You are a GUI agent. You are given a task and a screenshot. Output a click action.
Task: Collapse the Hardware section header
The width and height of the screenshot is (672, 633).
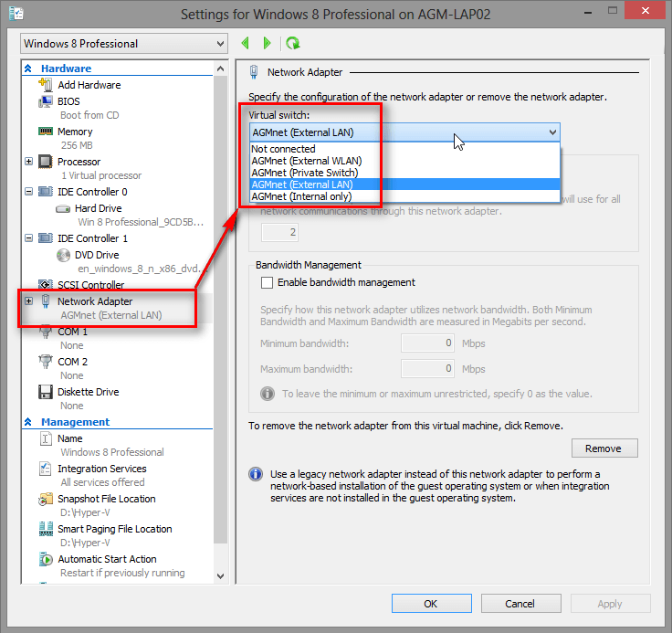point(28,69)
